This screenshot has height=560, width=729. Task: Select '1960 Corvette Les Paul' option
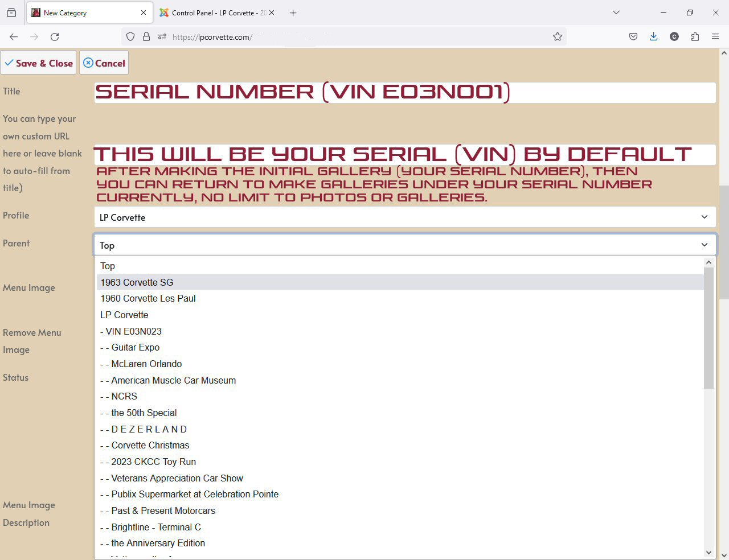[x=400, y=298]
